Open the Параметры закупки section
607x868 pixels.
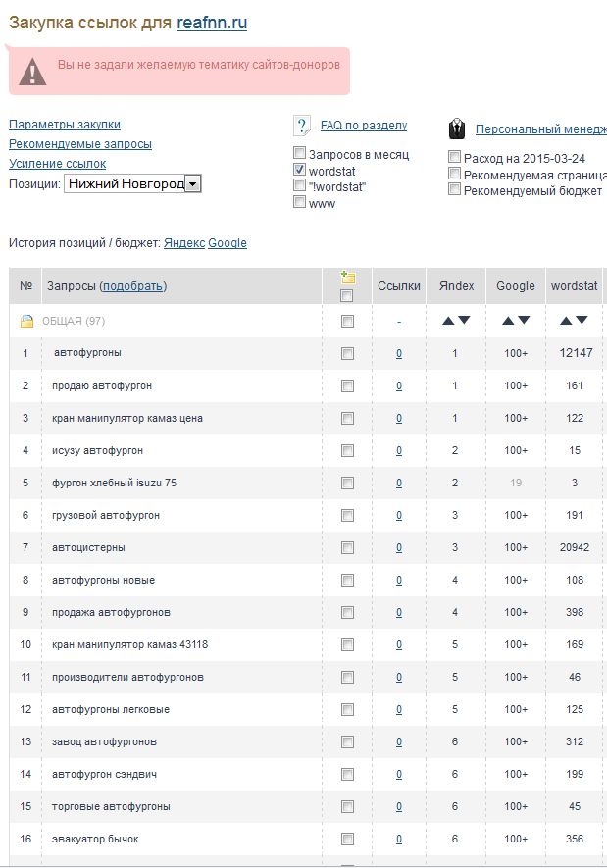[x=65, y=125]
